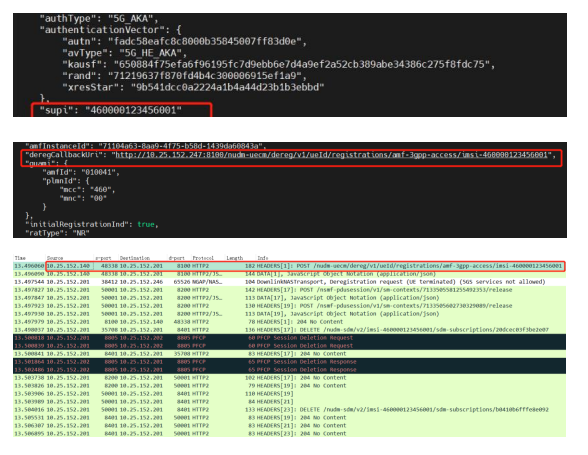Select packet row at time 13.506895
Image resolution: width=588 pixels, height=455 pixels.
[290, 433]
